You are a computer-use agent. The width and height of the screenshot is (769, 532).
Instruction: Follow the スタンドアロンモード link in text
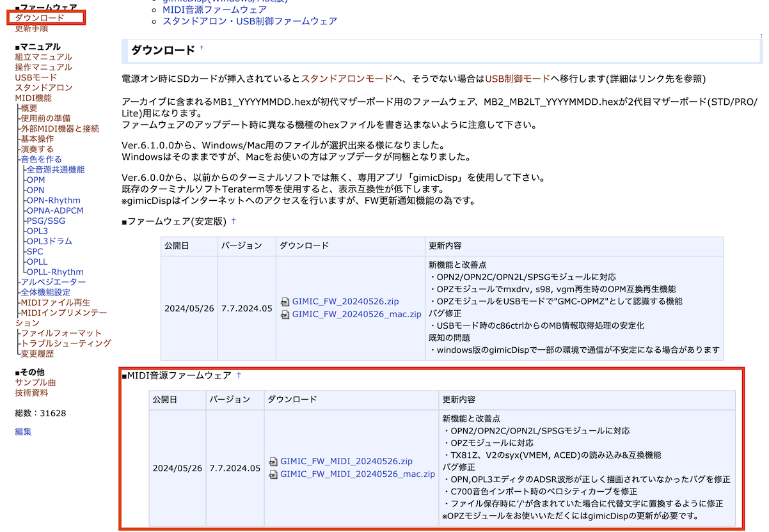[347, 79]
